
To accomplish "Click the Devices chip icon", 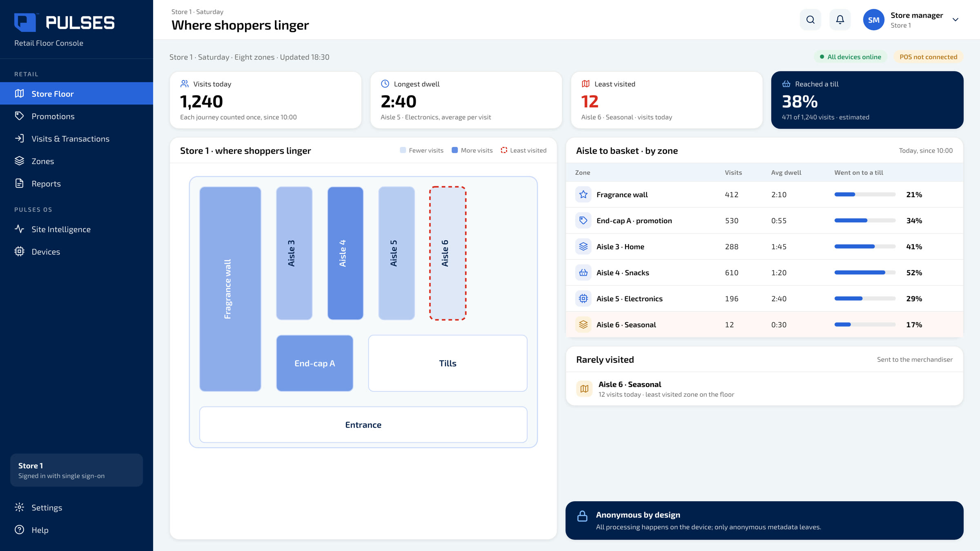I will [19, 251].
